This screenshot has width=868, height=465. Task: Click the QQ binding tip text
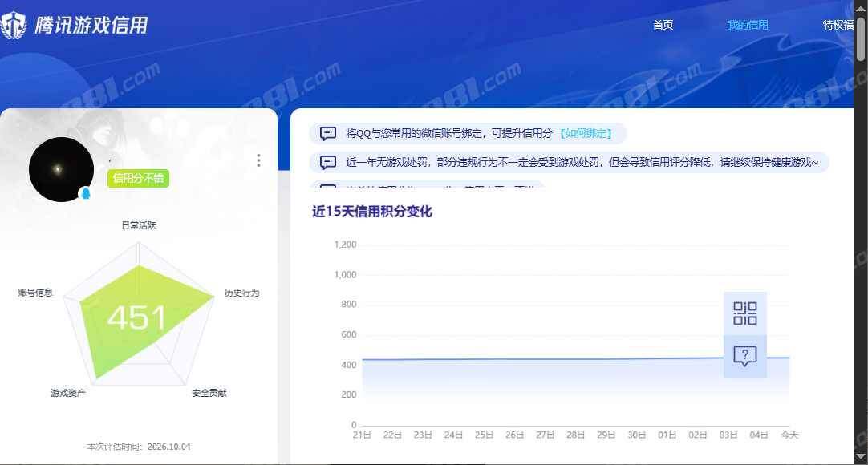(x=449, y=133)
